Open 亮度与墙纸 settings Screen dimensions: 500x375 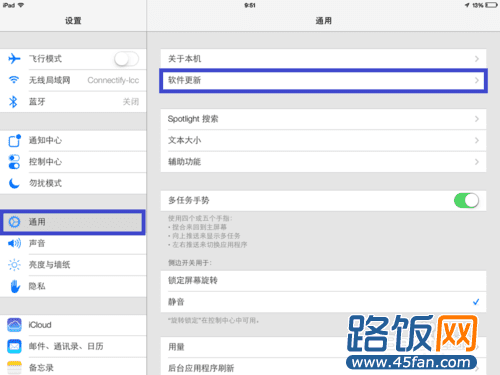pyautogui.click(x=73, y=265)
